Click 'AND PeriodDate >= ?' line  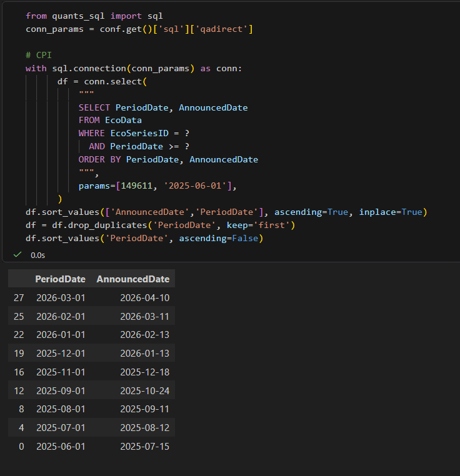point(139,146)
